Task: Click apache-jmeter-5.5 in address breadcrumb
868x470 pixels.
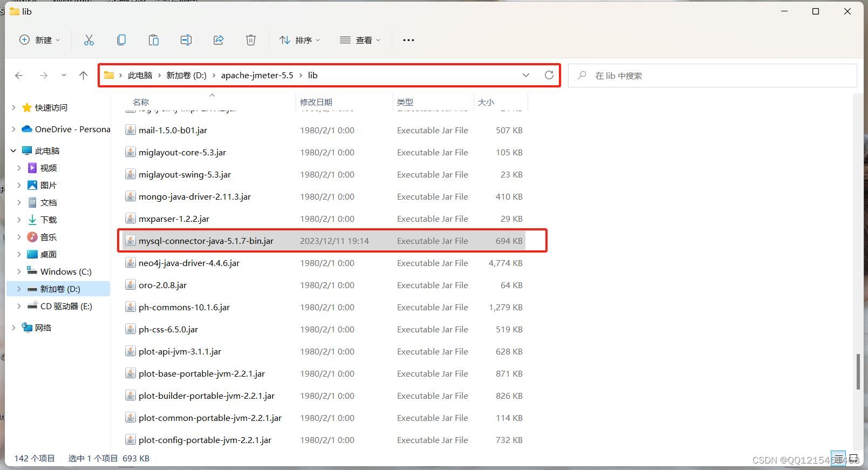Action: tap(257, 75)
